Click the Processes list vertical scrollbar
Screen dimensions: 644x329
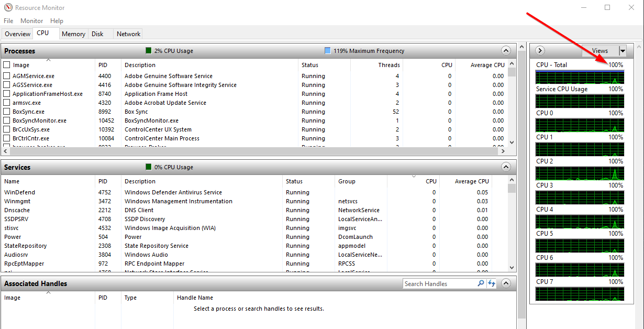[512, 103]
